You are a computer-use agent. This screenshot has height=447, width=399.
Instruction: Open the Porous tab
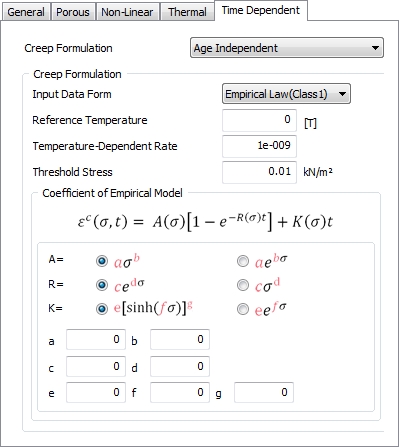tap(73, 12)
